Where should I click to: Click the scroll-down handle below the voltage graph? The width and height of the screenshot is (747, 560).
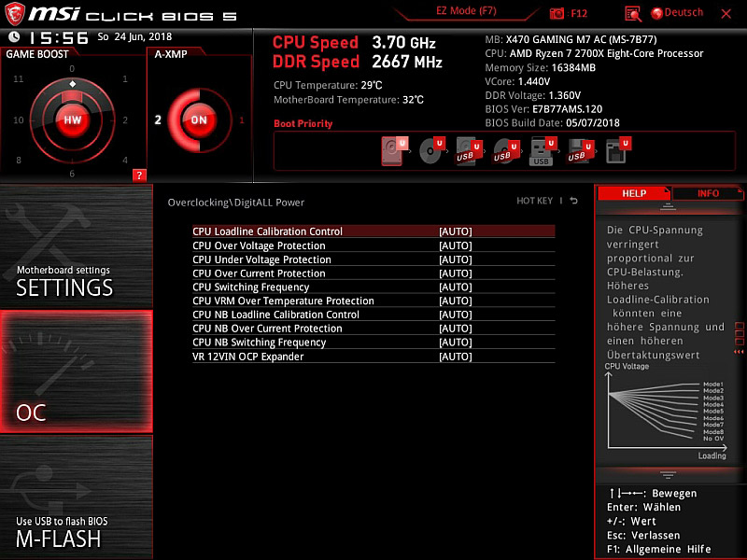click(668, 475)
